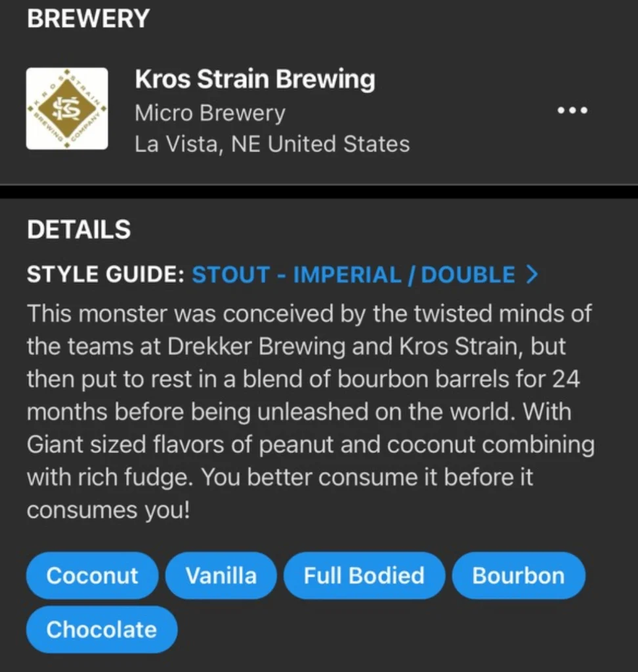The height and width of the screenshot is (672, 638).
Task: Select the Vanilla flavor tag
Action: tap(221, 576)
